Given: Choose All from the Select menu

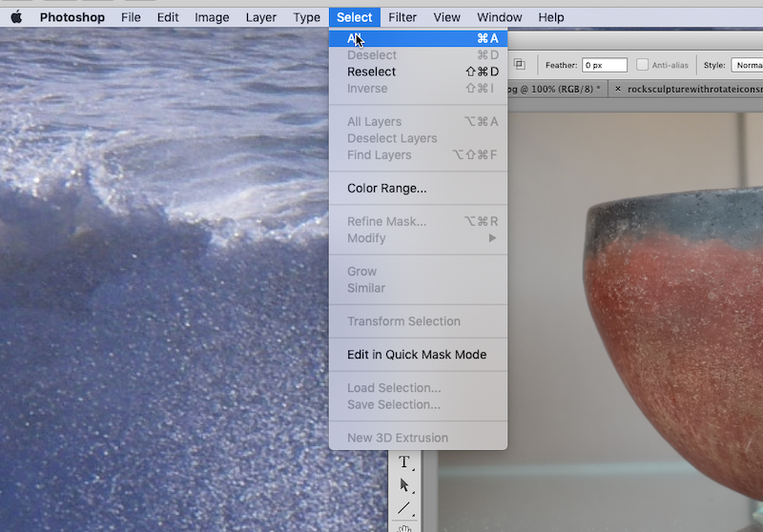Looking at the screenshot, I should [418, 38].
